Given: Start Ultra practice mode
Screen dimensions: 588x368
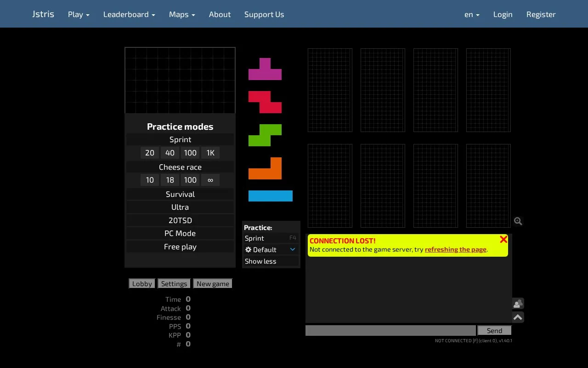Looking at the screenshot, I should tap(180, 207).
